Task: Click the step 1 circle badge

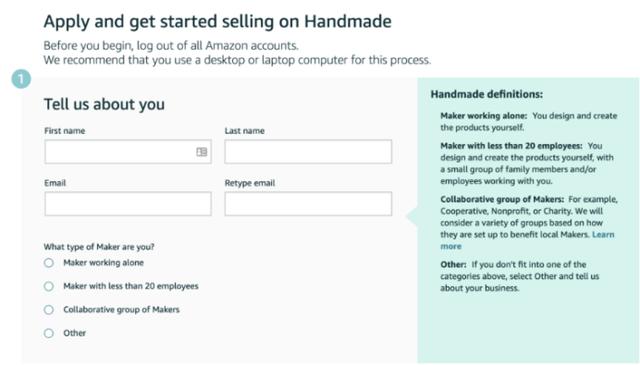Action: coord(21,79)
